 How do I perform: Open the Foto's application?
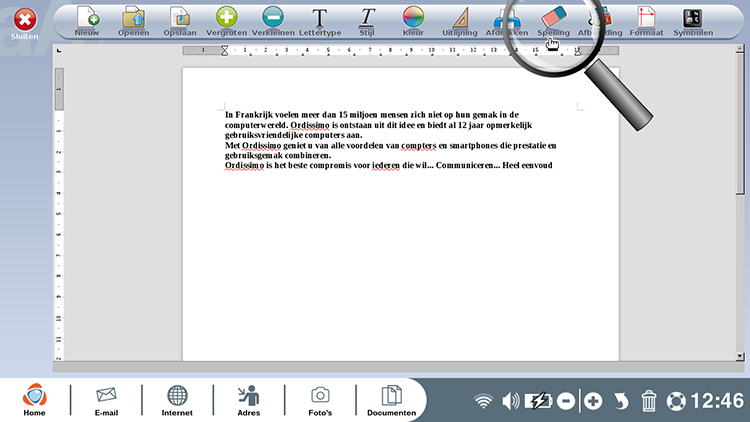tap(320, 400)
